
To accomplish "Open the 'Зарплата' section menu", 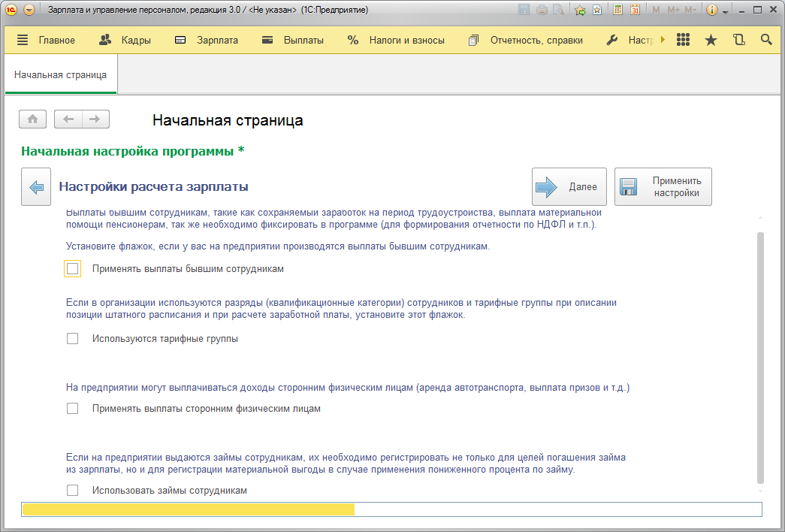I will [x=206, y=40].
